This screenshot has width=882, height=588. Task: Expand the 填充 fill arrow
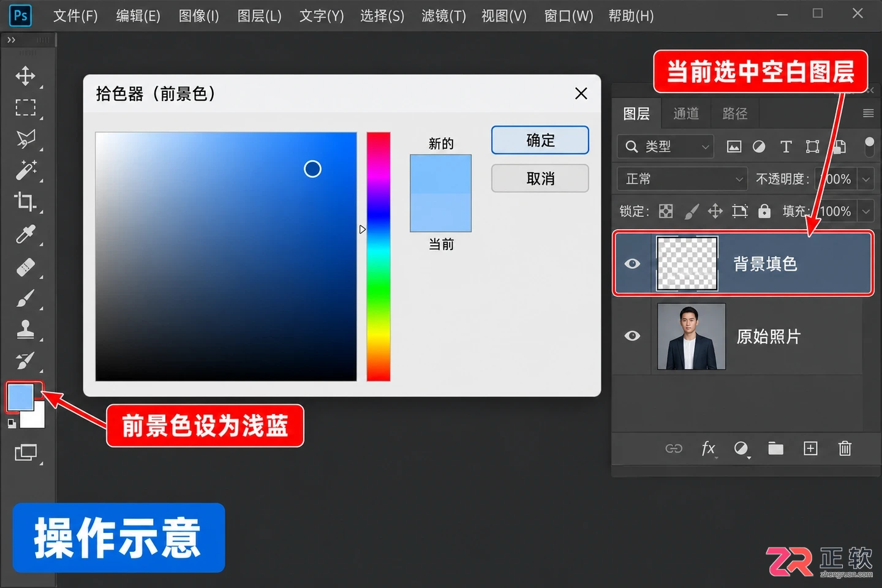pos(866,211)
